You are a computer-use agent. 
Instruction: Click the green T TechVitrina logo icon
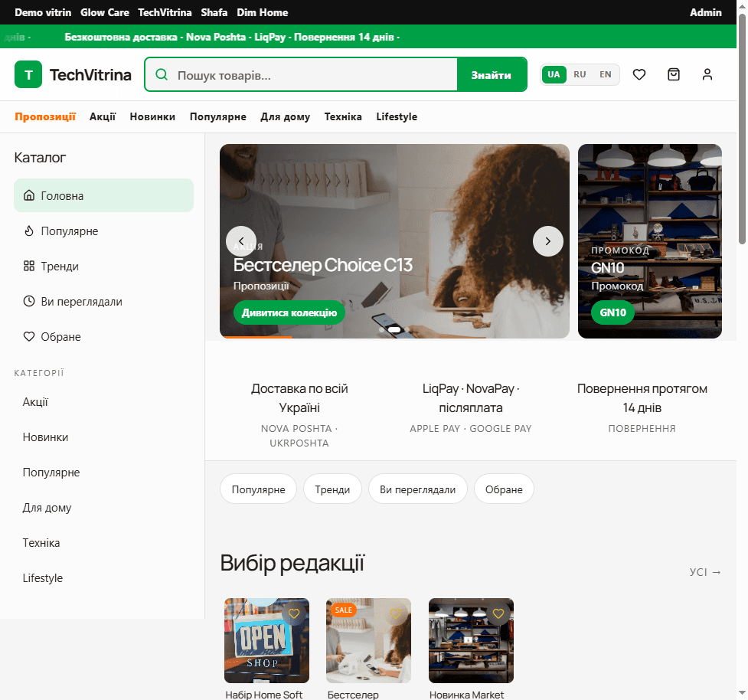coord(28,74)
